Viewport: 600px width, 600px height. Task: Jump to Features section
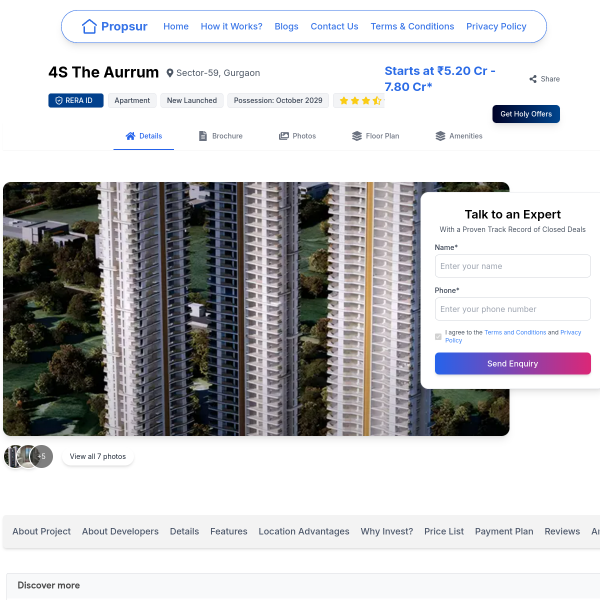(x=229, y=532)
